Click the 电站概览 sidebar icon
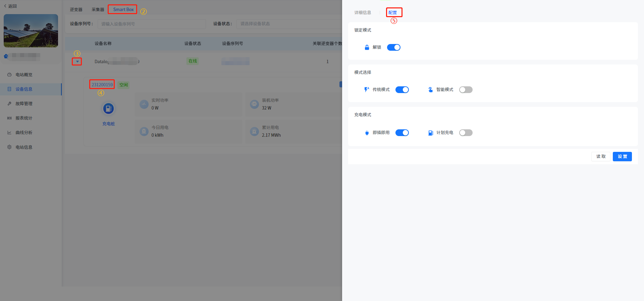The width and height of the screenshot is (644, 301). [x=9, y=75]
